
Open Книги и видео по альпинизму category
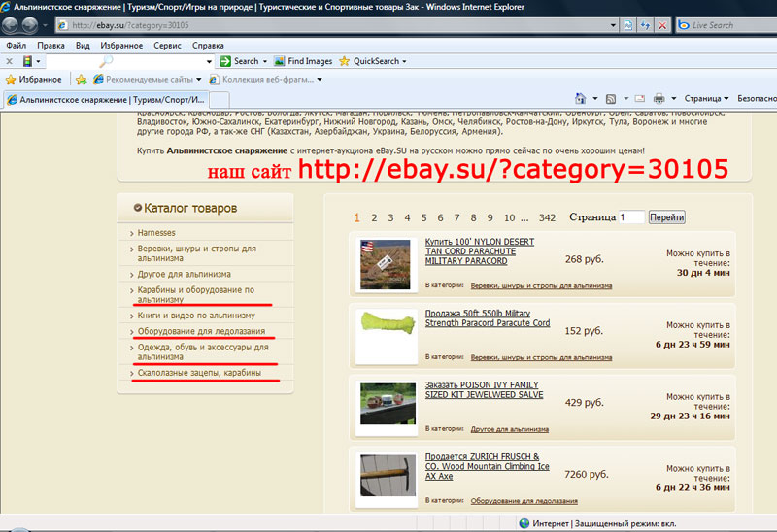[x=196, y=316]
